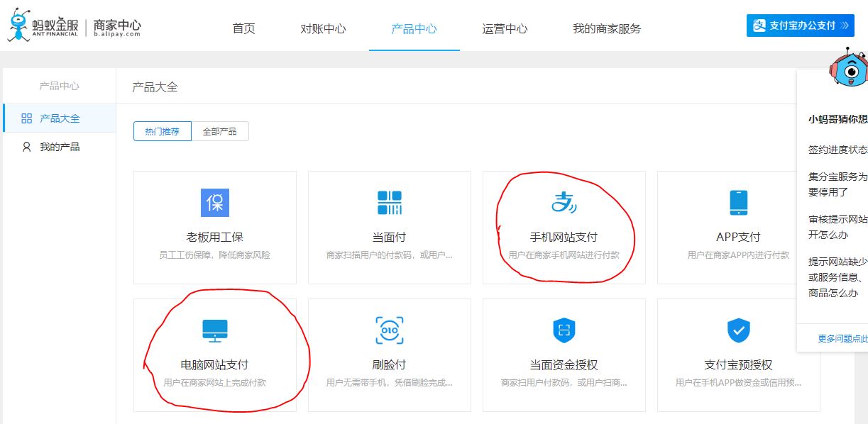868x424 pixels.
Task: Click the 商家中心 b.alipay.com header text
Action: coord(117,27)
